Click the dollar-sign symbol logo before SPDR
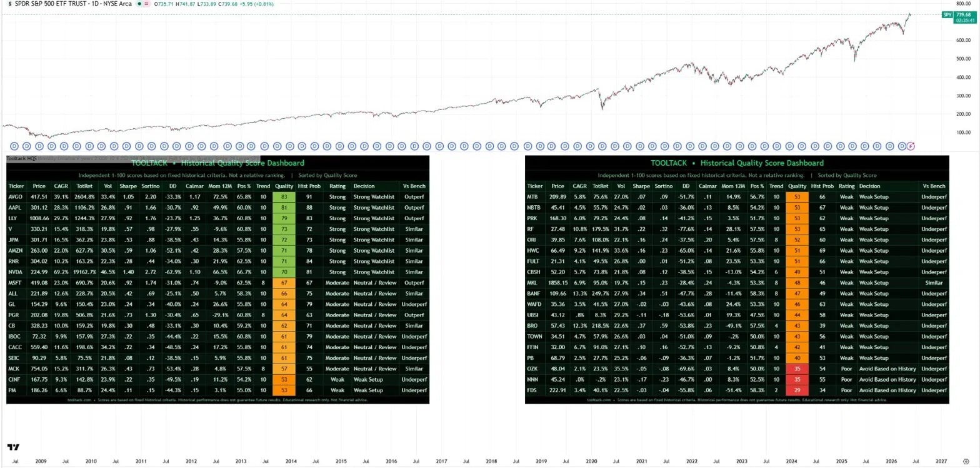Image resolution: width=980 pixels, height=468 pixels. coord(9,4)
